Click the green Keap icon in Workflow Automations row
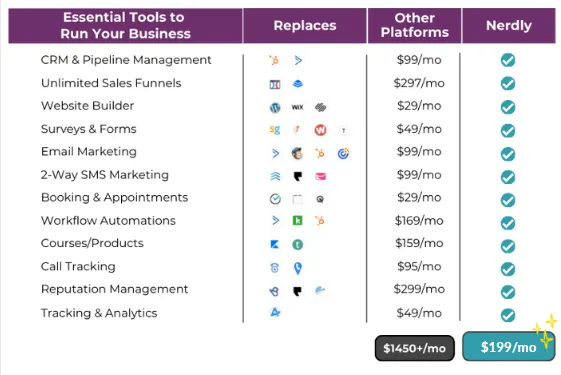This screenshot has width=561, height=375. (297, 220)
